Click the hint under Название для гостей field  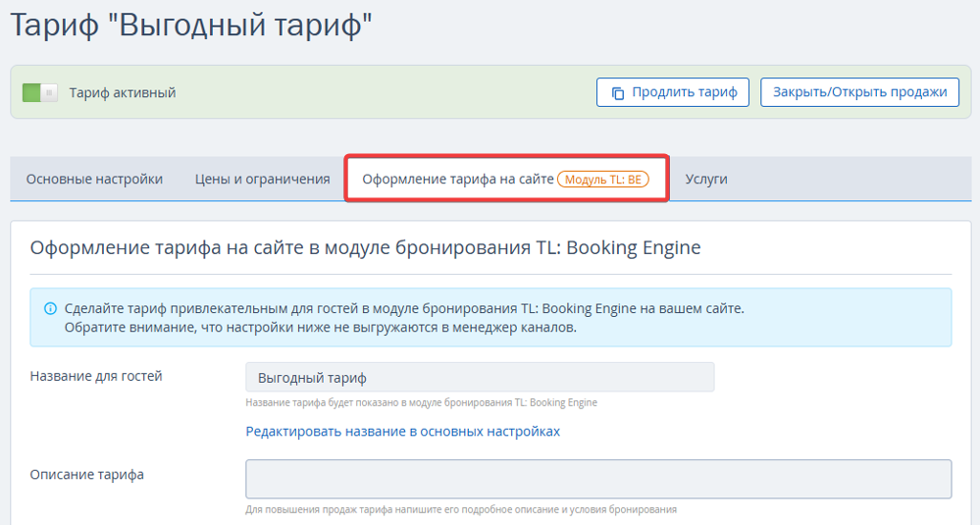click(421, 402)
